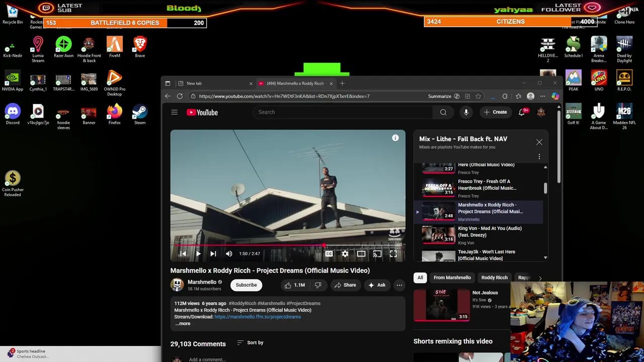Open Discord desktop shortcut
The image size is (644, 362).
13,114
